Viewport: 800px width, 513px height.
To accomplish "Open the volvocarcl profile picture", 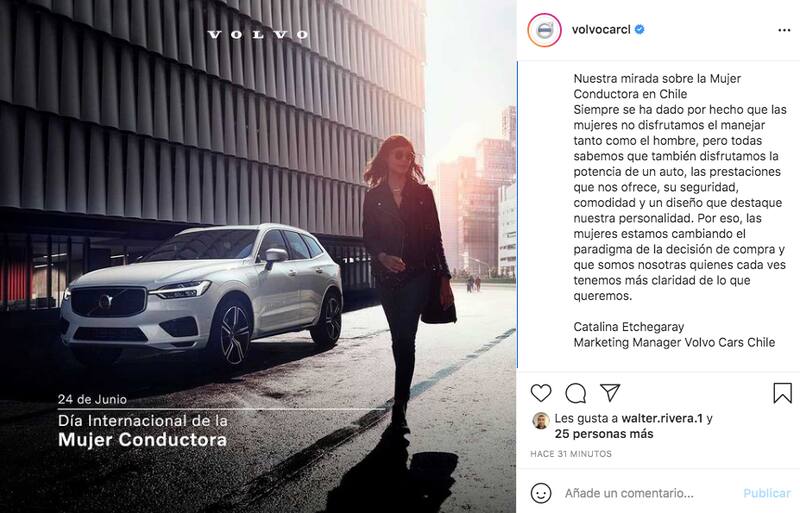I will point(544,30).
